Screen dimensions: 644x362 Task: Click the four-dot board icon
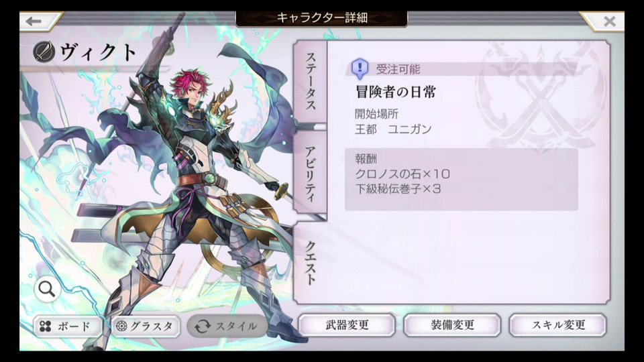coord(45,326)
